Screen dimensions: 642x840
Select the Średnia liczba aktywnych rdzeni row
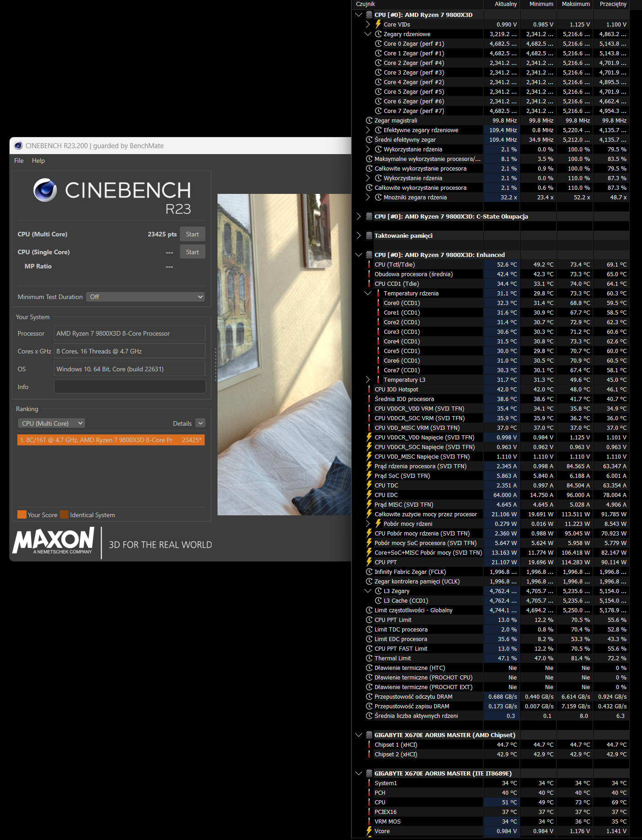click(x=491, y=716)
